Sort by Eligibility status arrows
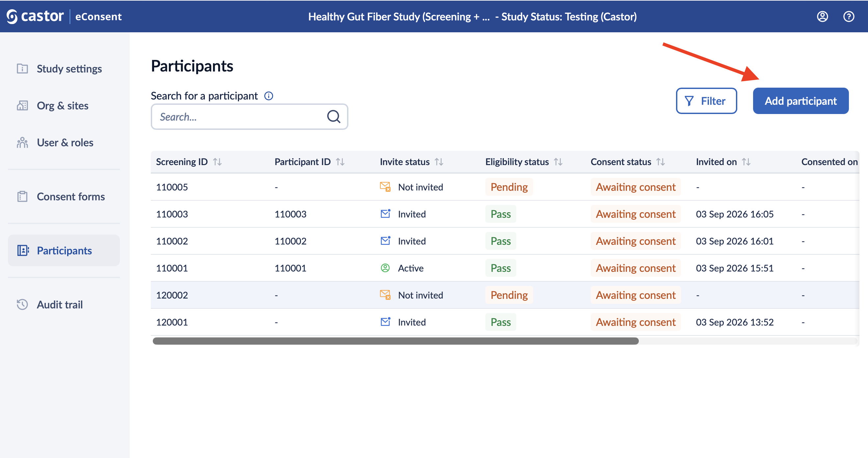This screenshot has width=868, height=458. point(558,162)
